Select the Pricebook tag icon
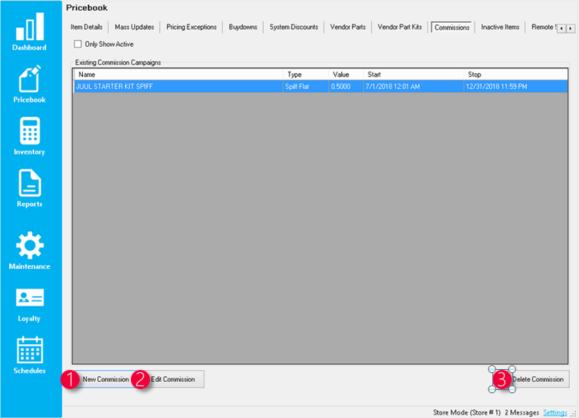The image size is (579, 418). click(30, 78)
